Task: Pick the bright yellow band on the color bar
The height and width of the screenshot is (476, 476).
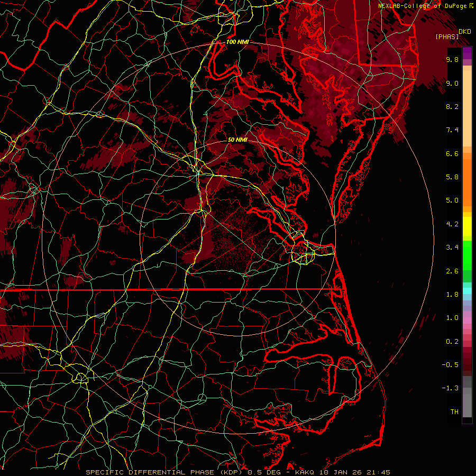Action: (x=467, y=226)
